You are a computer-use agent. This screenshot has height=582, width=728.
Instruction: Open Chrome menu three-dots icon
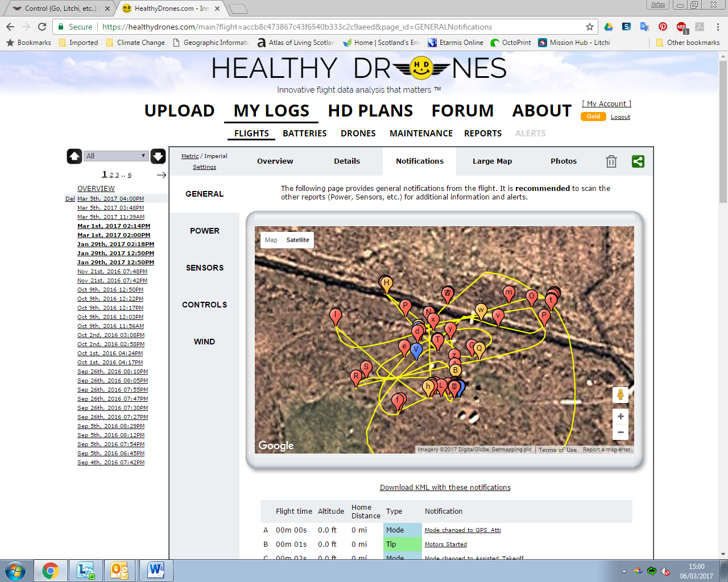pos(718,27)
